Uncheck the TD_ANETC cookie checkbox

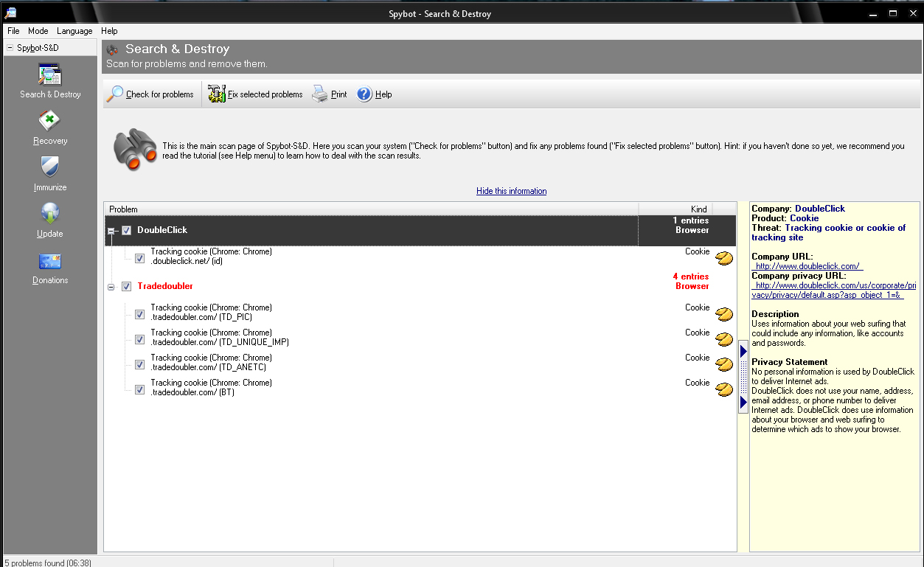tap(139, 364)
